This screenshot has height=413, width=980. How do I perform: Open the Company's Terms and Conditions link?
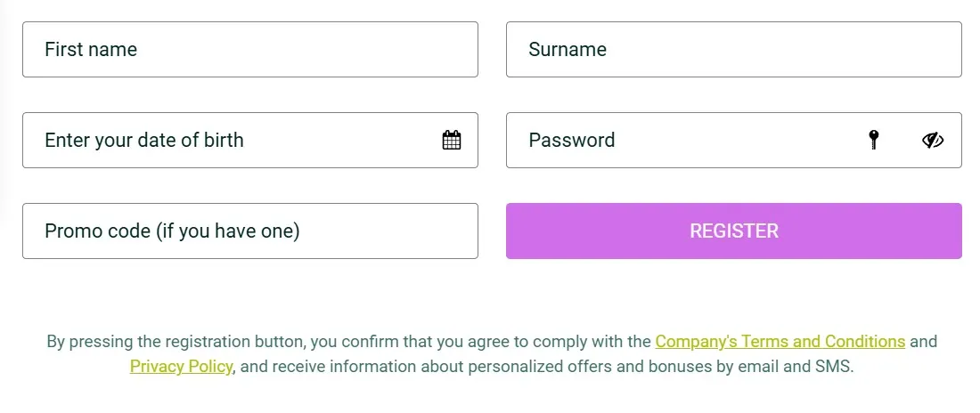780,342
